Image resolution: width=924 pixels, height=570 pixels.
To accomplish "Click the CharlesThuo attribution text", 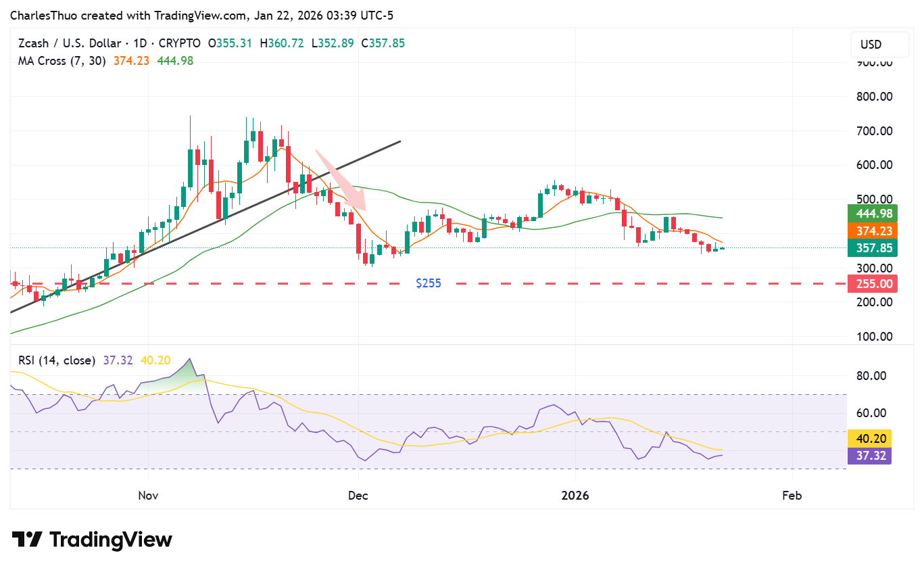I will tap(45, 15).
